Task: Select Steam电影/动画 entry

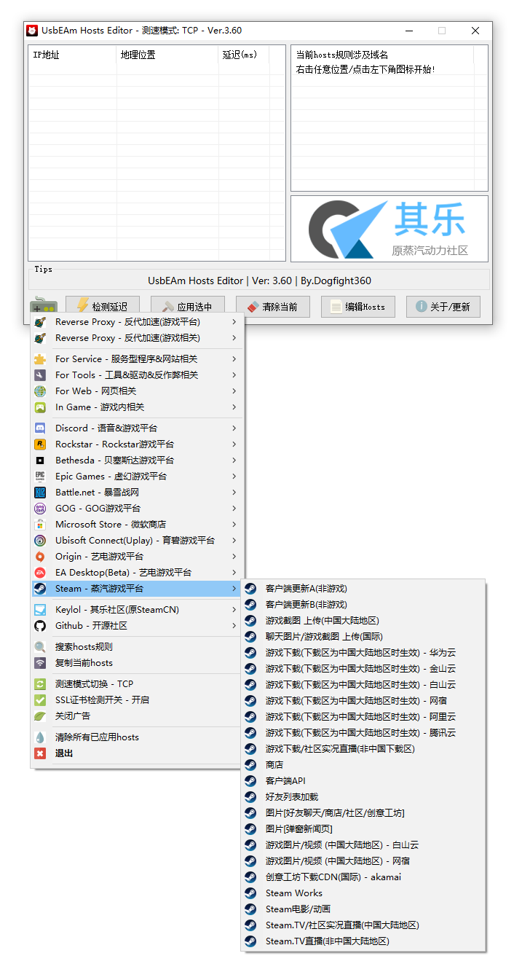Action: tap(363, 909)
